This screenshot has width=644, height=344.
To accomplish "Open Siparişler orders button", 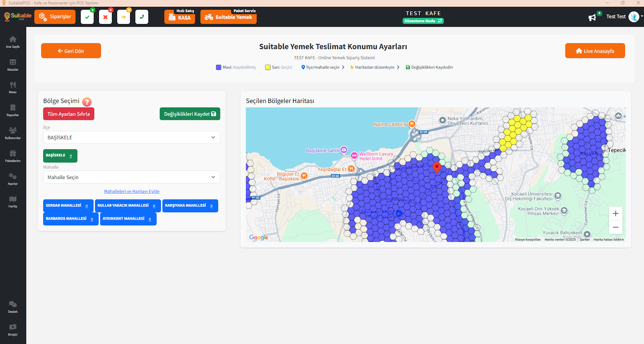I will coord(55,17).
